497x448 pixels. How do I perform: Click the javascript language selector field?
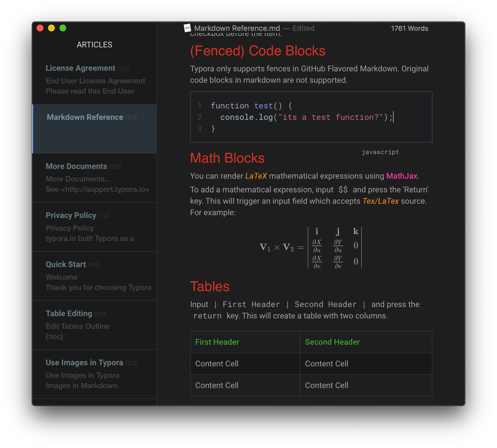point(380,152)
